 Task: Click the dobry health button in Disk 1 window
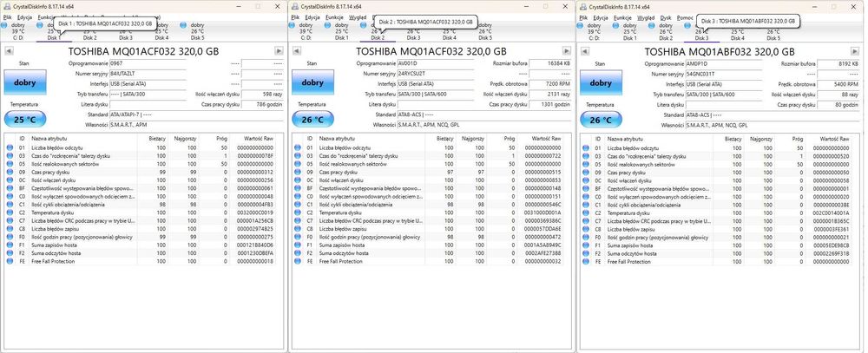coord(25,82)
